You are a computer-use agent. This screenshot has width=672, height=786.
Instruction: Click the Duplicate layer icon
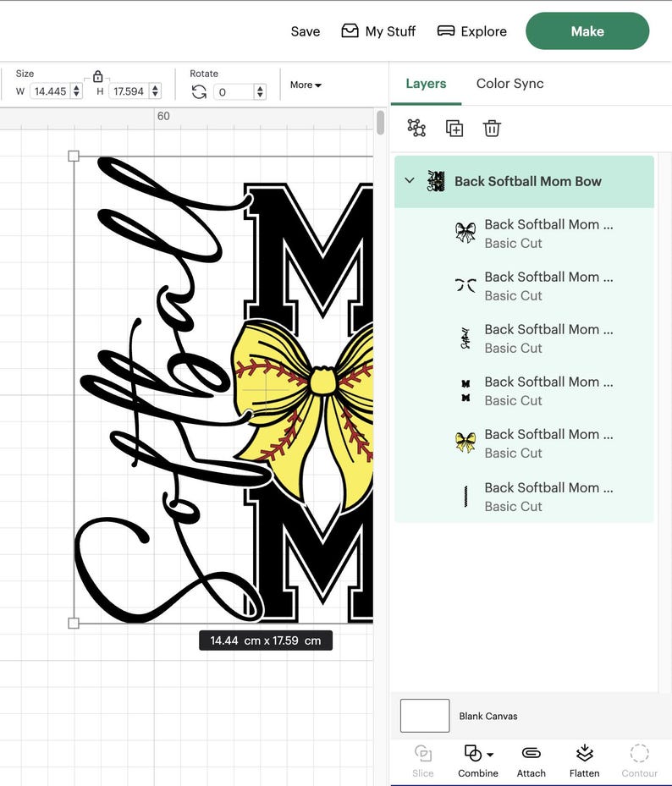pos(454,129)
